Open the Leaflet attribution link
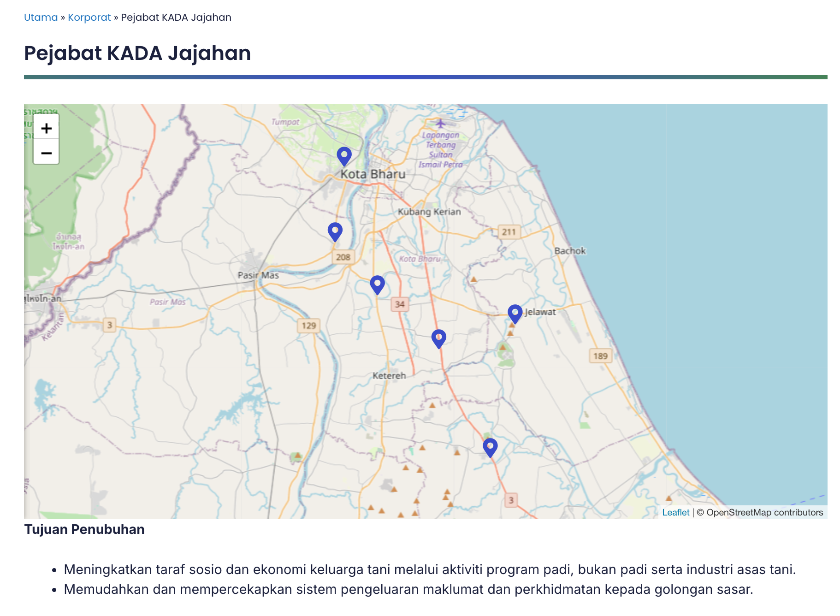Image resolution: width=840 pixels, height=616 pixels. coord(675,512)
